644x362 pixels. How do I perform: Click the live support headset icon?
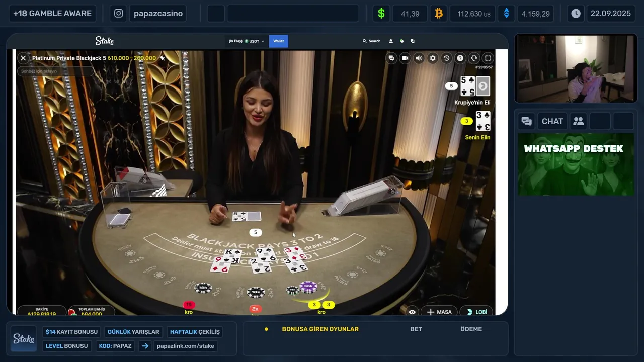(x=474, y=58)
